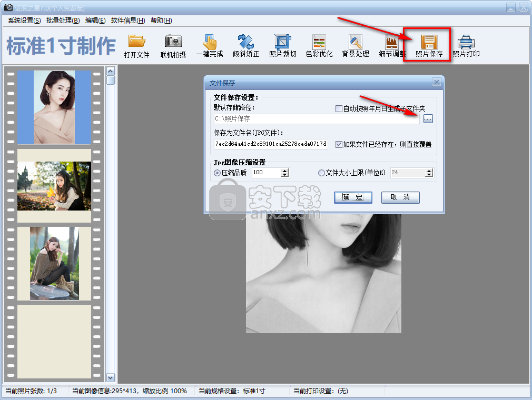
Task: Decrease compression quality spinner down arrow
Action: tap(285, 175)
